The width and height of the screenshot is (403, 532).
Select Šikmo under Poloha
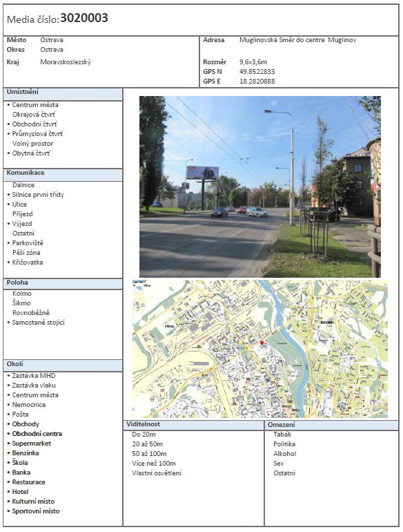point(21,303)
